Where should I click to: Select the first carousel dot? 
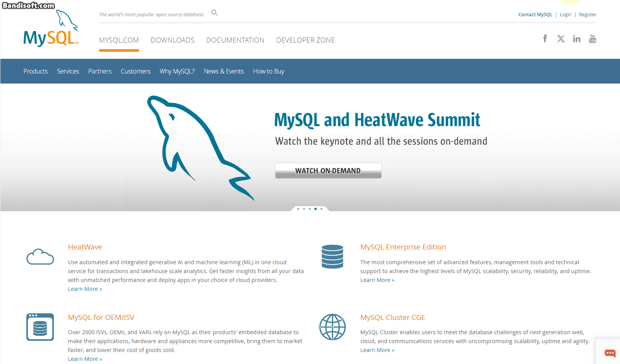(x=298, y=209)
